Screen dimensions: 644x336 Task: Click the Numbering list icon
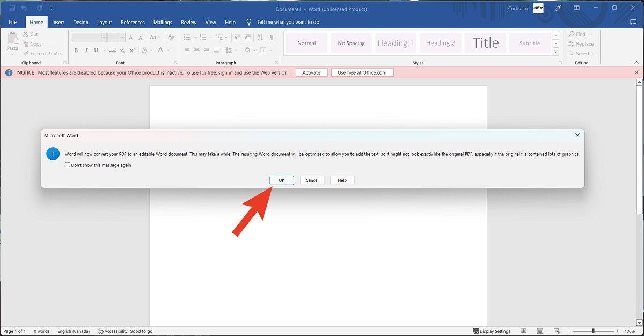pyautogui.click(x=203, y=38)
